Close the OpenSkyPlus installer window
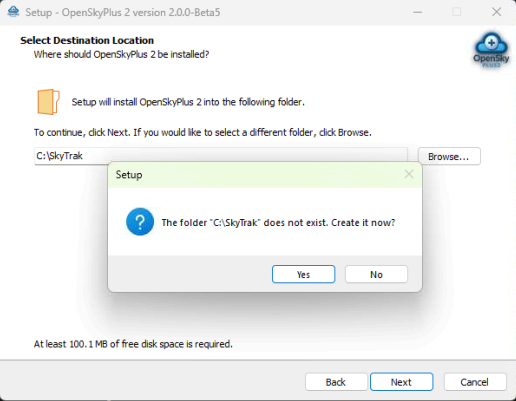The image size is (516, 401). tap(497, 12)
